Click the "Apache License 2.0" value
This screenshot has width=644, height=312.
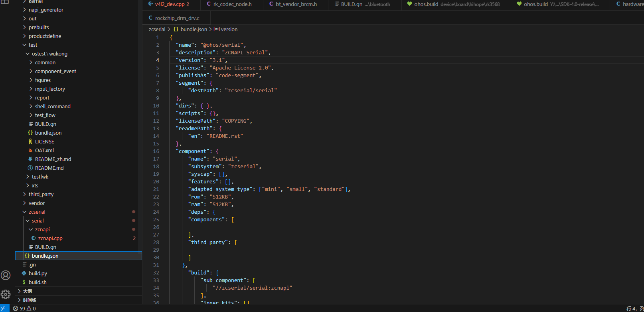[241, 68]
